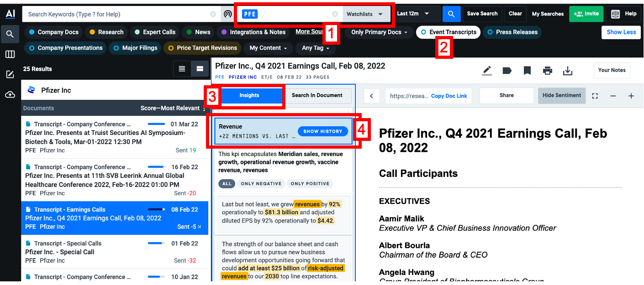Open the cloud upload icon in sidebar
644x285 pixels.
10,94
